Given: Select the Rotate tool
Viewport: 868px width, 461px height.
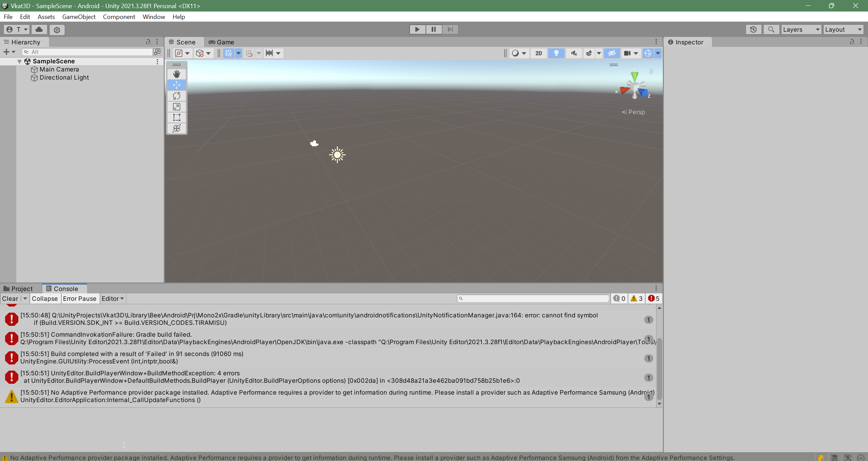Looking at the screenshot, I should tap(176, 96).
